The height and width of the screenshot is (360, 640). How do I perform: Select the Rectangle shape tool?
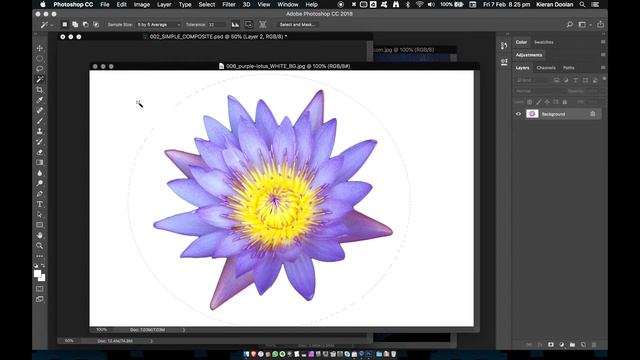[40, 225]
